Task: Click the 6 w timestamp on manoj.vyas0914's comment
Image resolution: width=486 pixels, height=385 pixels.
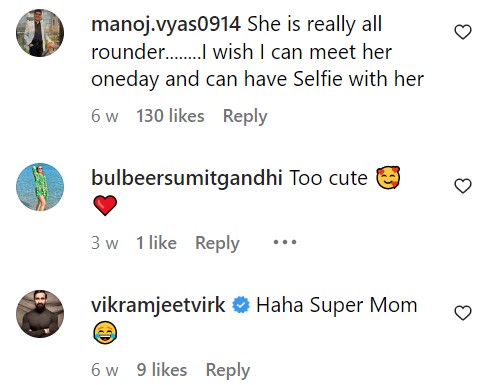Action: 105,116
